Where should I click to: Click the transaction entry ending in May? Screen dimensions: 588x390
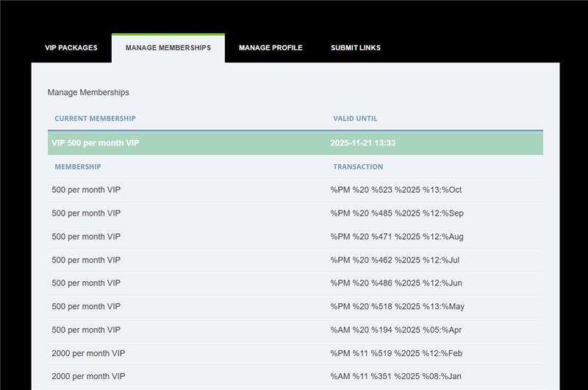click(398, 307)
